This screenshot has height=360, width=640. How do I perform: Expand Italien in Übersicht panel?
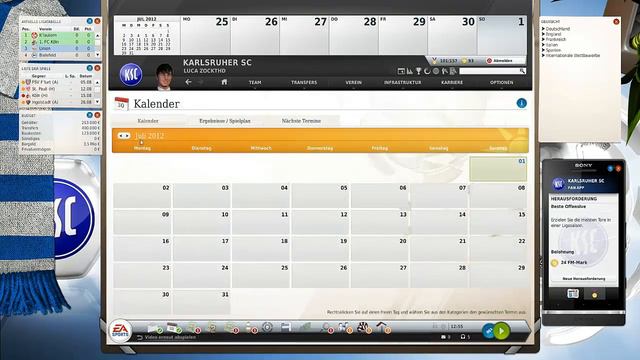[550, 45]
